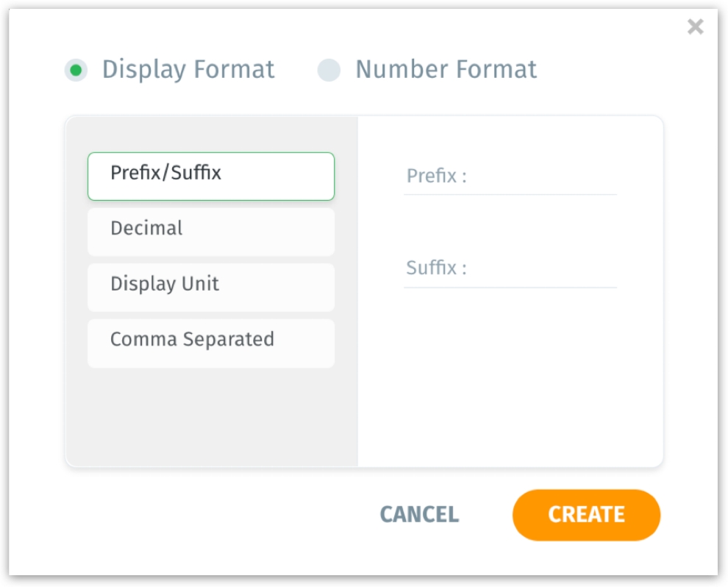This screenshot has width=728, height=587.
Task: Select the Number Format radio button
Action: (329, 70)
